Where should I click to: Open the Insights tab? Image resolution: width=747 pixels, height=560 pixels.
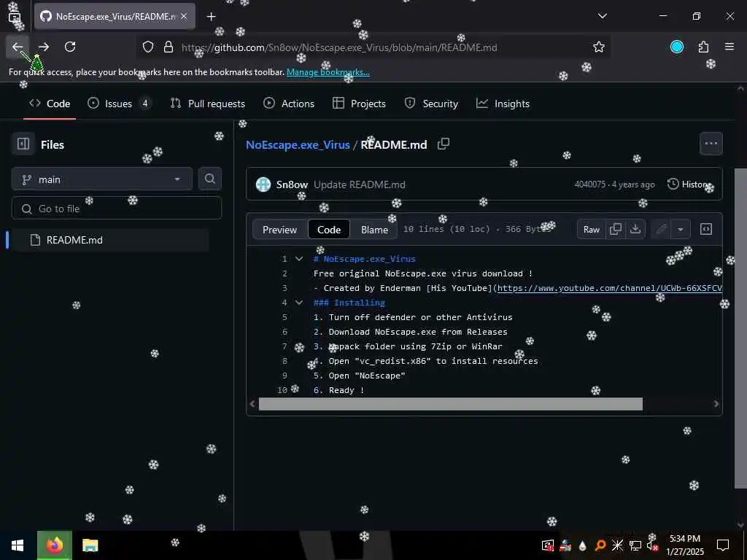(x=503, y=104)
